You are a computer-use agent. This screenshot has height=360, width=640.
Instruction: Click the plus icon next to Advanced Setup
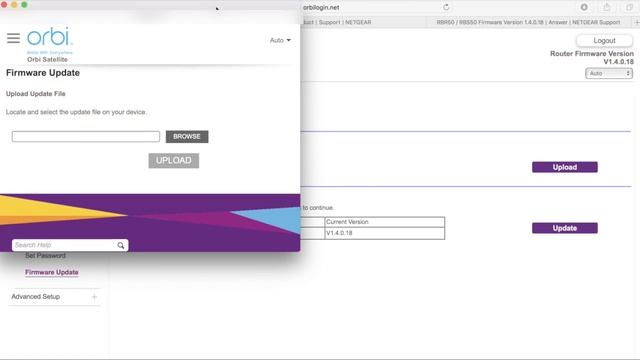[x=94, y=297]
